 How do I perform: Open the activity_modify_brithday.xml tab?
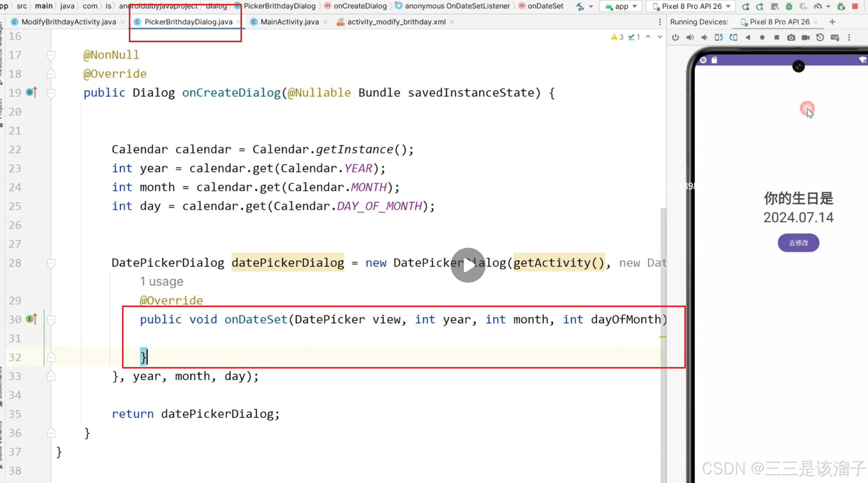click(x=396, y=22)
